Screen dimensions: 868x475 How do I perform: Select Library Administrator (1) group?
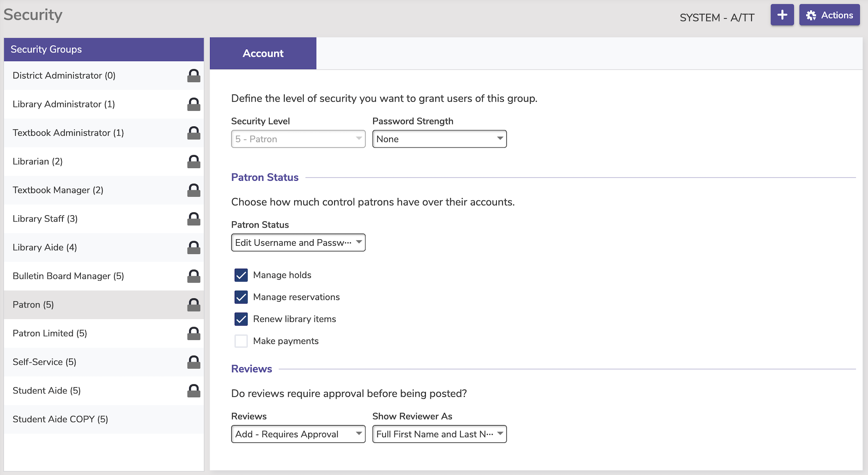tap(104, 104)
